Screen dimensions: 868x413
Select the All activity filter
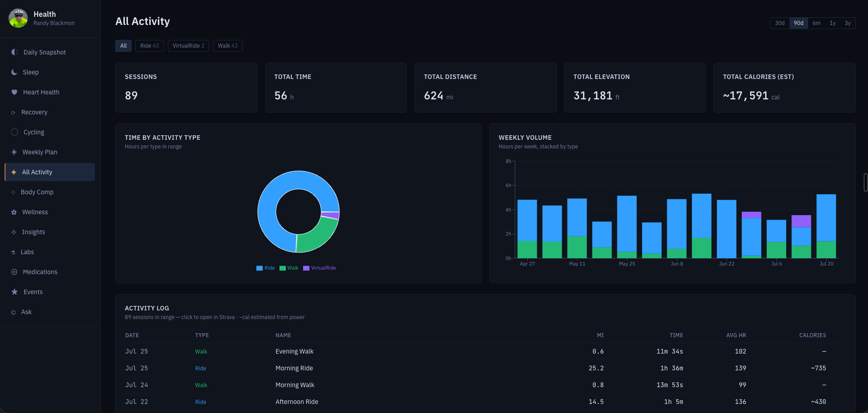tap(123, 46)
